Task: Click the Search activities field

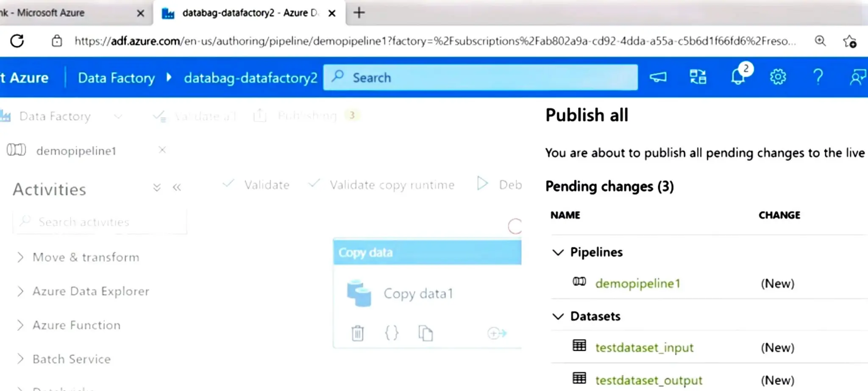Action: pyautogui.click(x=100, y=222)
